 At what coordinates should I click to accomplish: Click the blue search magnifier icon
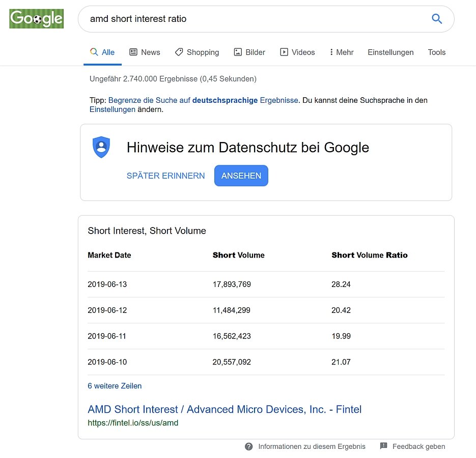437,19
